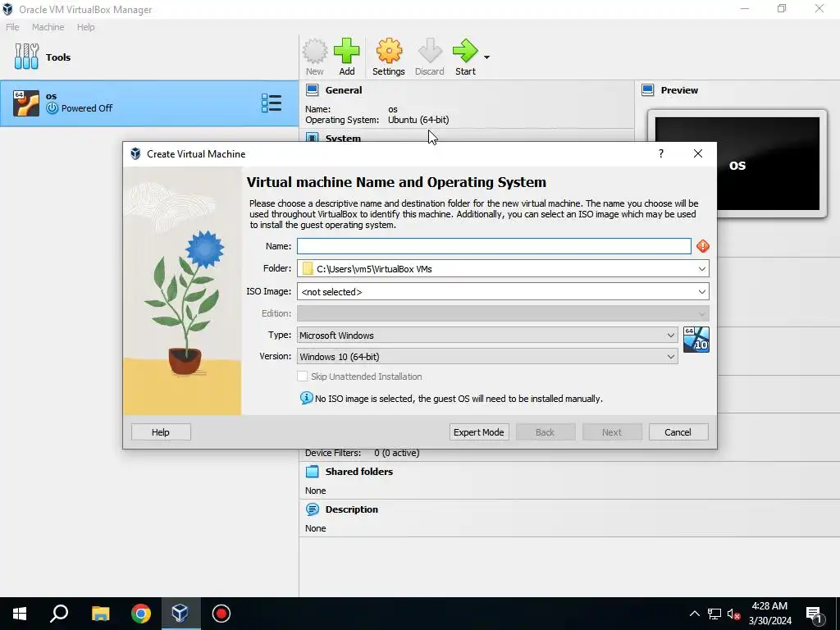This screenshot has width=840, height=630.
Task: Click the Shared folders section icon
Action: (312, 472)
